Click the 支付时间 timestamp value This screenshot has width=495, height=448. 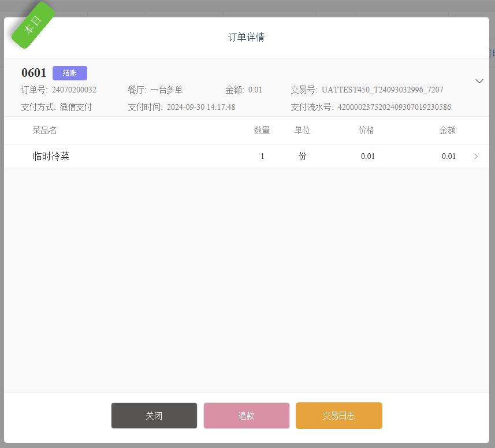pos(201,107)
